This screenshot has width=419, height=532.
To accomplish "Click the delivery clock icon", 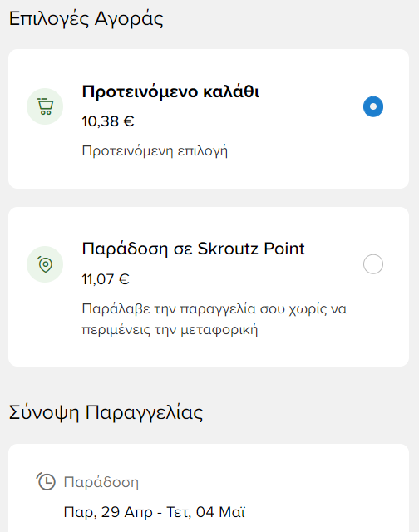I will [46, 481].
